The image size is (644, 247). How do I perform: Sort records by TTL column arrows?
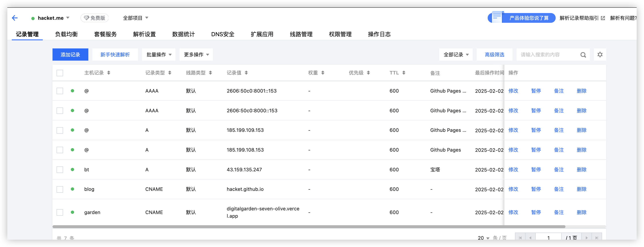404,73
